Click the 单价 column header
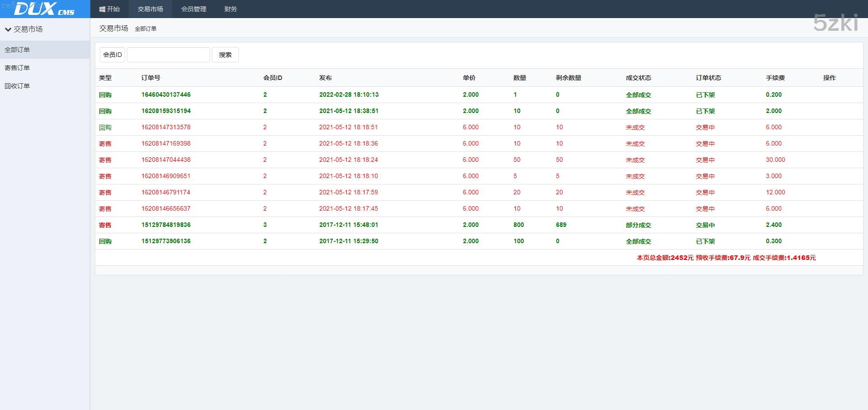The image size is (868, 410). click(x=469, y=78)
